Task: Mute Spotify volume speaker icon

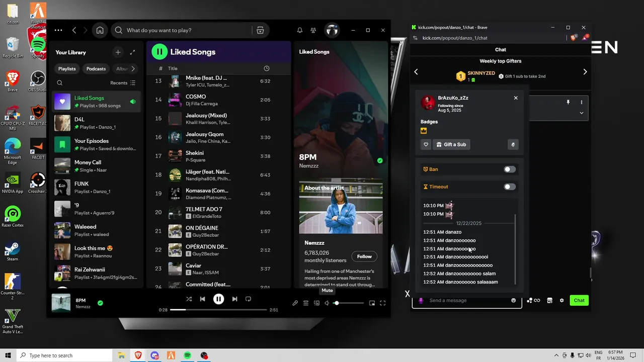Action: pyautogui.click(x=327, y=303)
